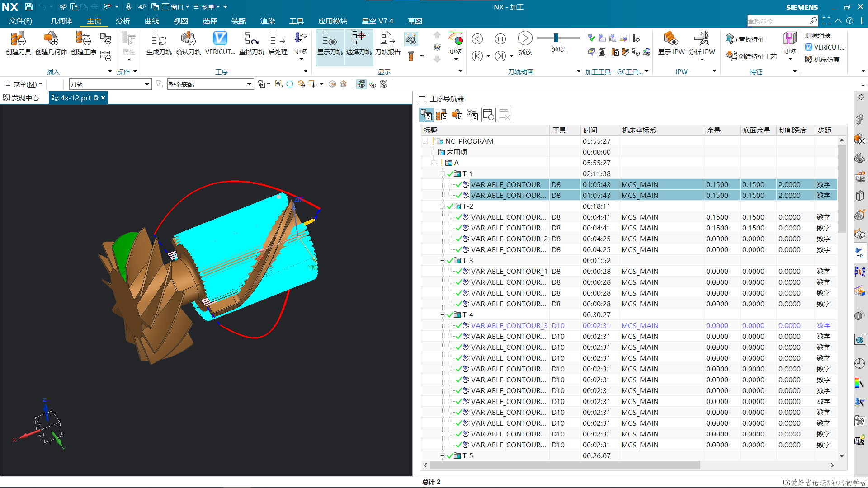This screenshot has width=868, height=488.
Task: Select the 未用项 unused items node
Action: point(457,152)
